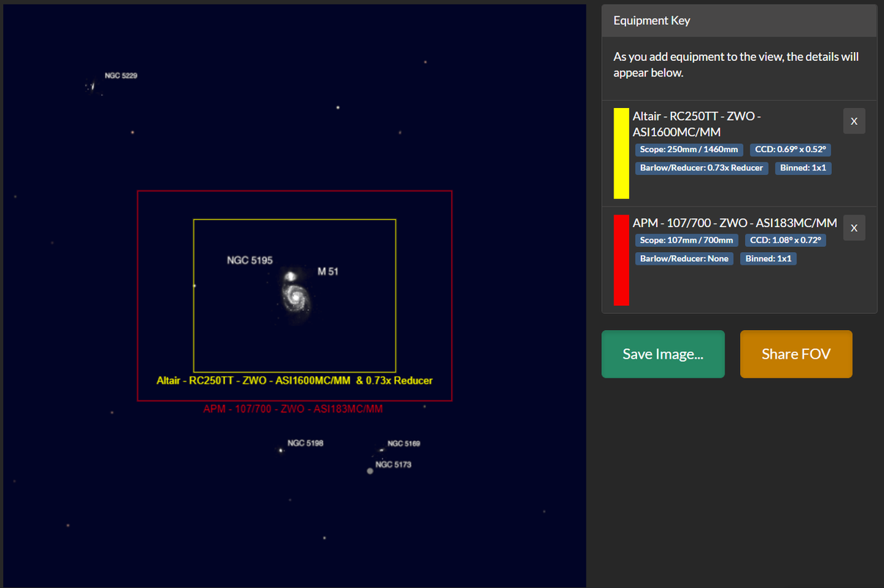Click the Scope: 107mm / 700mm tag
This screenshot has width=884, height=588.
point(686,240)
